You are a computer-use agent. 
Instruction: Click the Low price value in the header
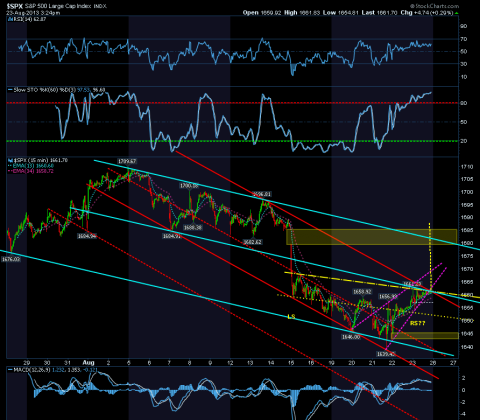click(x=348, y=13)
